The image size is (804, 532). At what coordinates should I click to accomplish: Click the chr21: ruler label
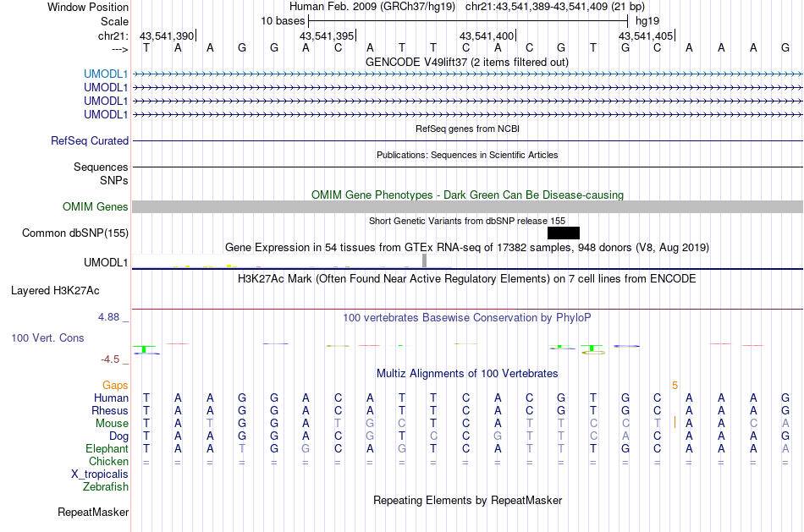coord(113,36)
